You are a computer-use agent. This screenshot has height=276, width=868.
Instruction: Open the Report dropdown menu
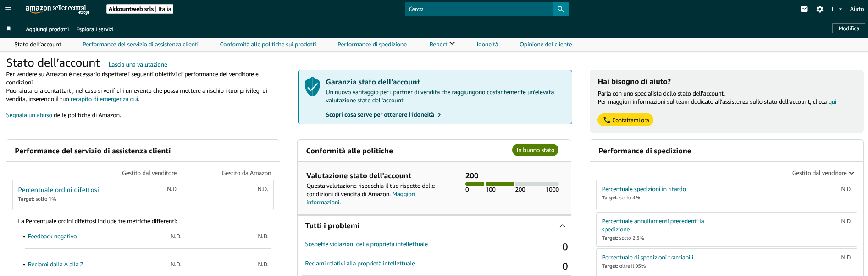click(x=442, y=44)
